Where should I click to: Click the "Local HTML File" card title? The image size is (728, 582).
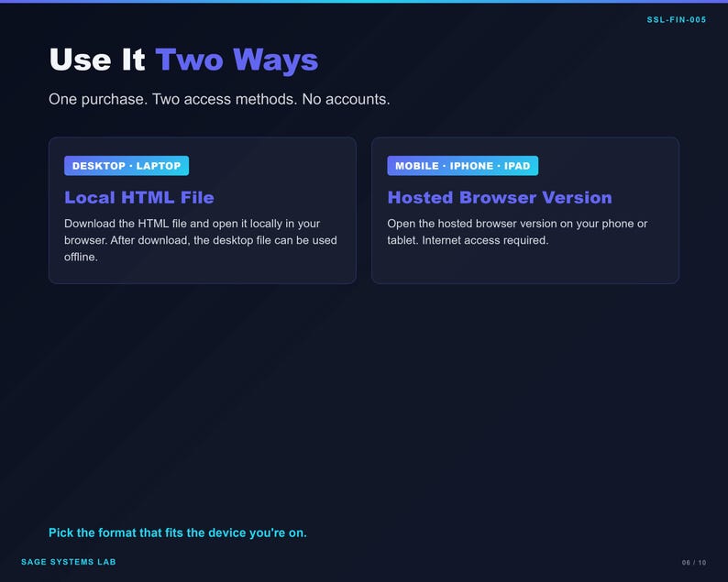[139, 198]
